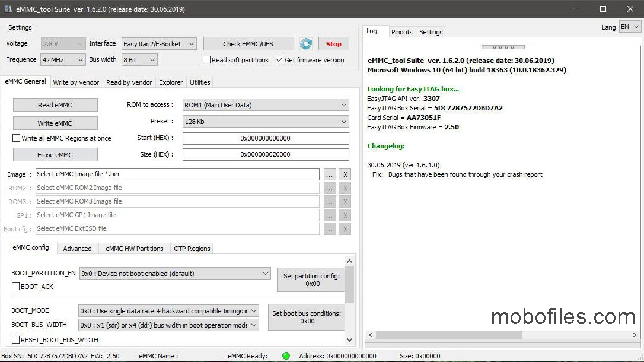Click Box Serial value 5DC7287572DBD7A2 in log

point(468,108)
